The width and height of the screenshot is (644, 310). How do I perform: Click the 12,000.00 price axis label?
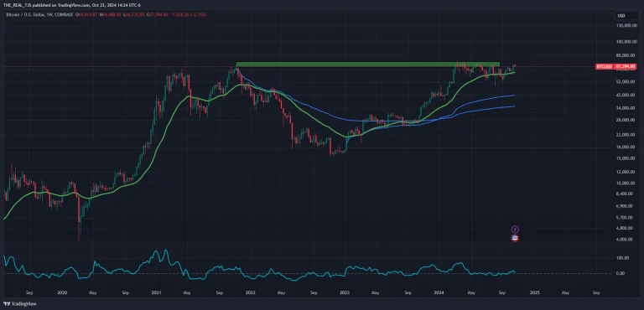[626, 172]
